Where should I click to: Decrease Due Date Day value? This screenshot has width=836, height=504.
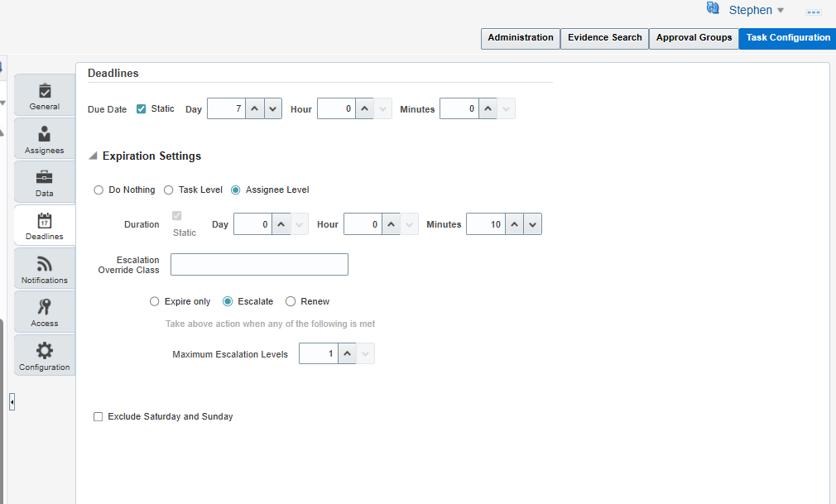click(x=273, y=108)
